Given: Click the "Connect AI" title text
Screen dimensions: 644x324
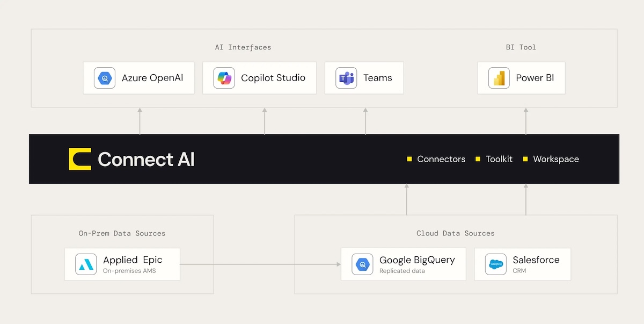Looking at the screenshot, I should tap(146, 159).
